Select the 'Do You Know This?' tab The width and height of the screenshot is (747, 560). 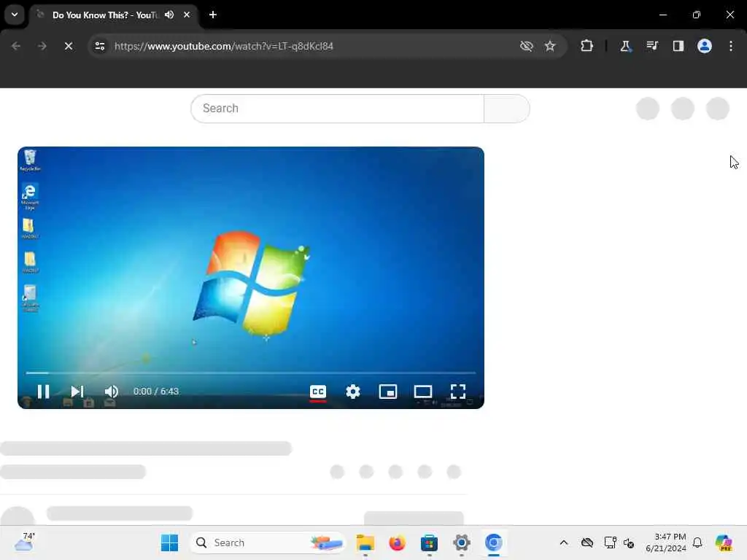pos(105,15)
